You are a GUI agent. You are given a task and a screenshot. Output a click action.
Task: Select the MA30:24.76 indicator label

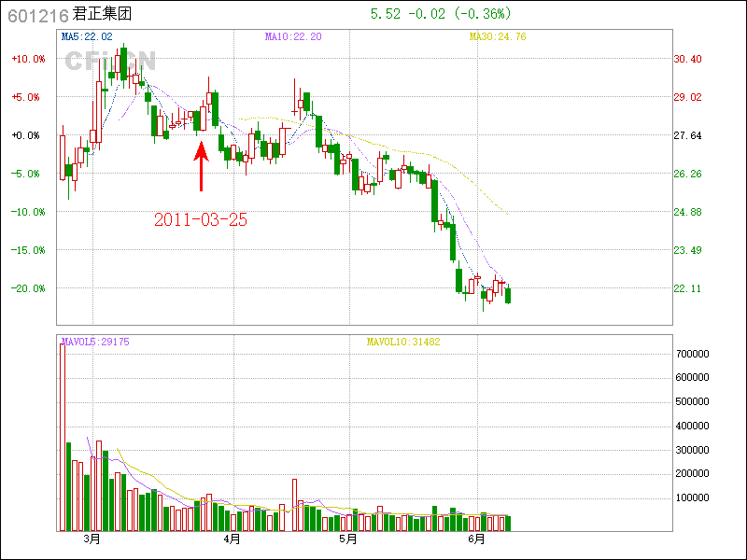[497, 36]
